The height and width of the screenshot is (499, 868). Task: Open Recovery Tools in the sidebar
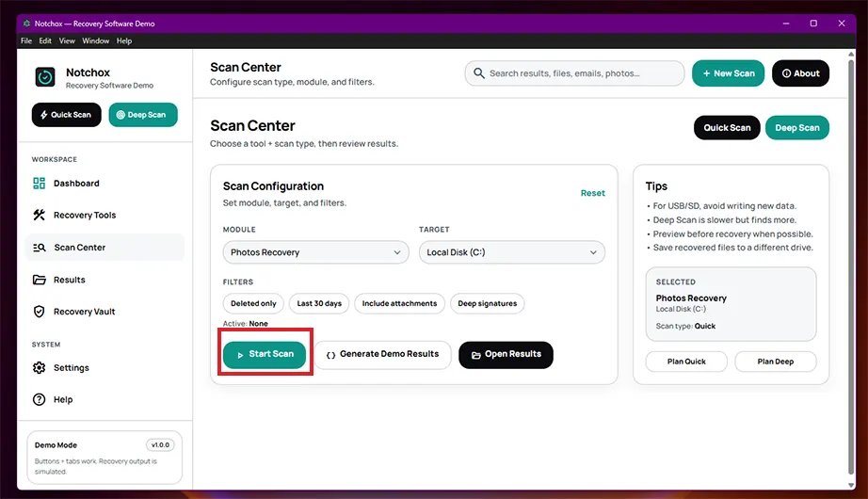pyautogui.click(x=104, y=215)
